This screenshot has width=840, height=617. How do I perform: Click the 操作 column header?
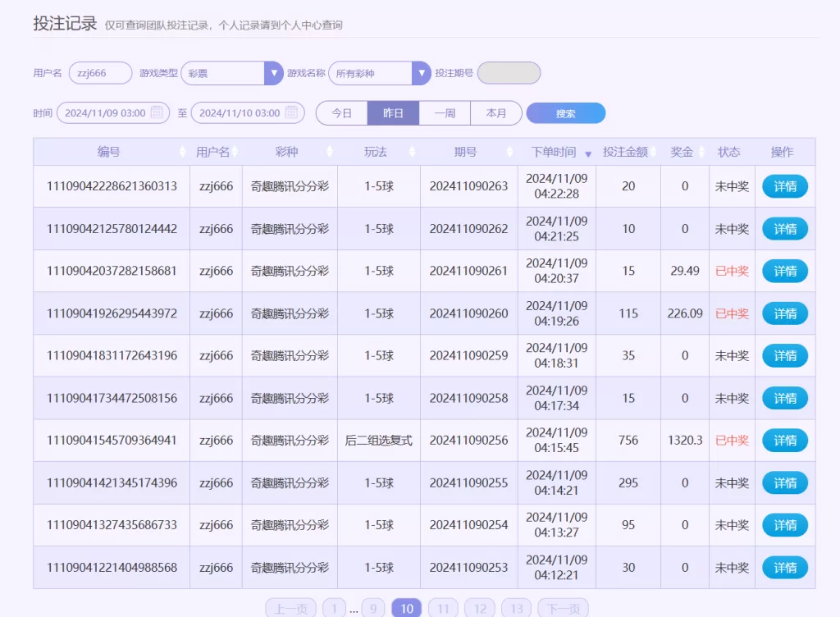pyautogui.click(x=782, y=152)
